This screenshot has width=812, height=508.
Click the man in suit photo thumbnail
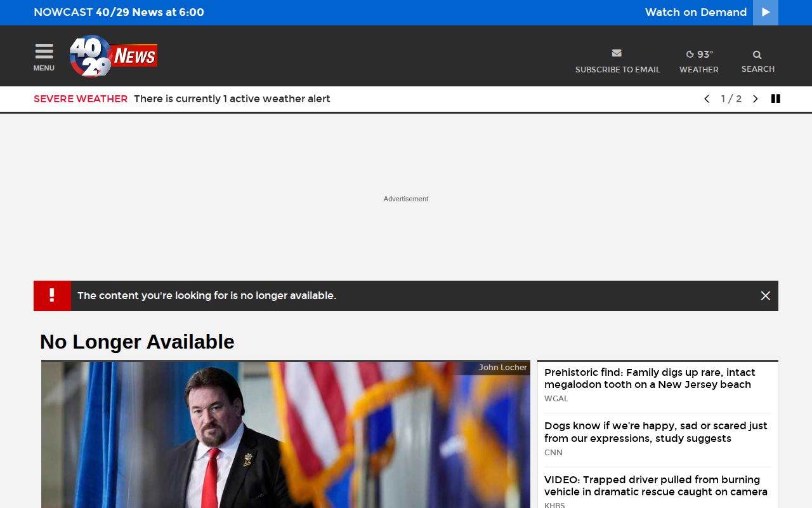(x=285, y=435)
